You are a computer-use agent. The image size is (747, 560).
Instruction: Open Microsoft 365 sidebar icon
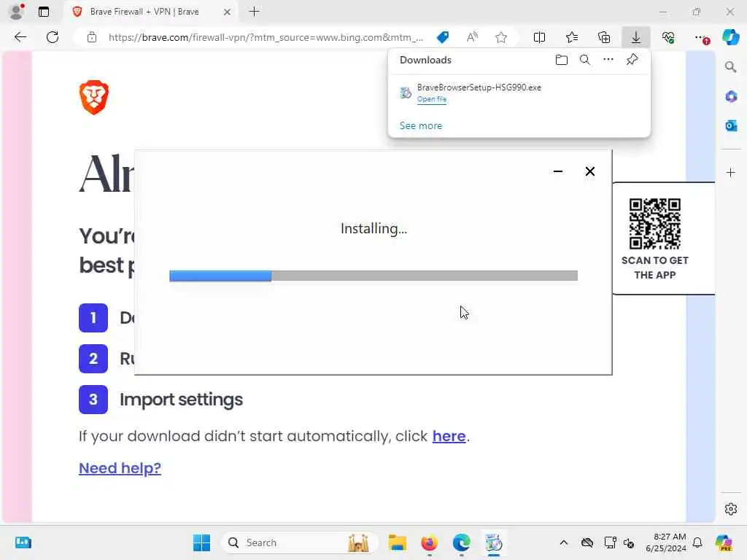[731, 97]
